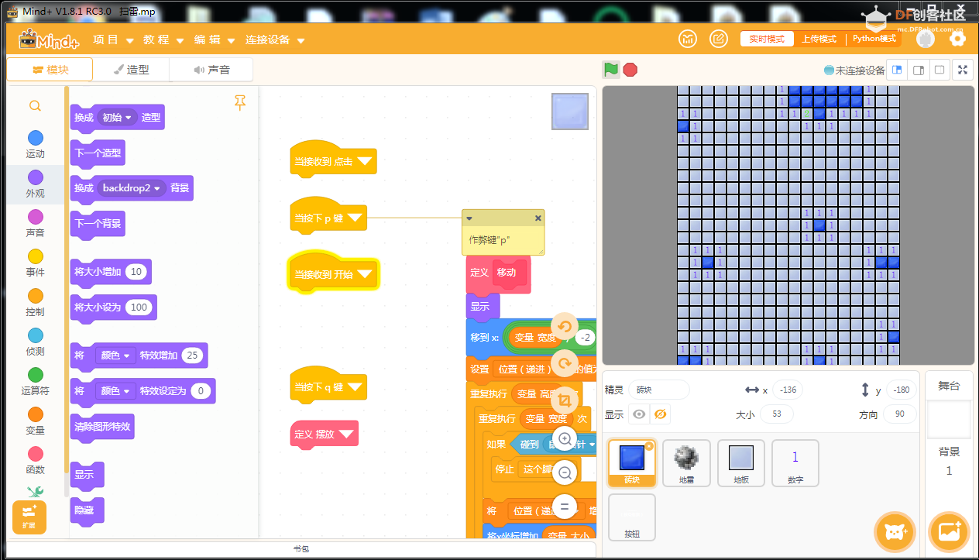
Task: Open the 项目 menu
Action: coord(113,40)
